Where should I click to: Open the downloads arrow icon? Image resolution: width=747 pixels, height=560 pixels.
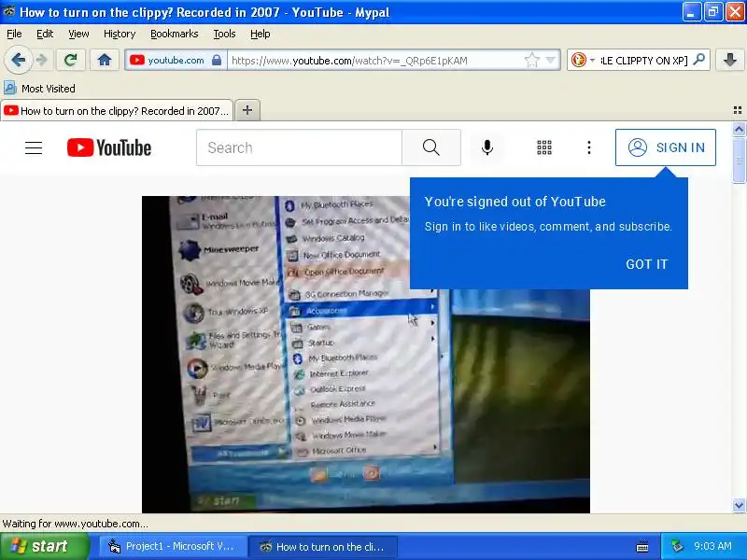(x=729, y=60)
